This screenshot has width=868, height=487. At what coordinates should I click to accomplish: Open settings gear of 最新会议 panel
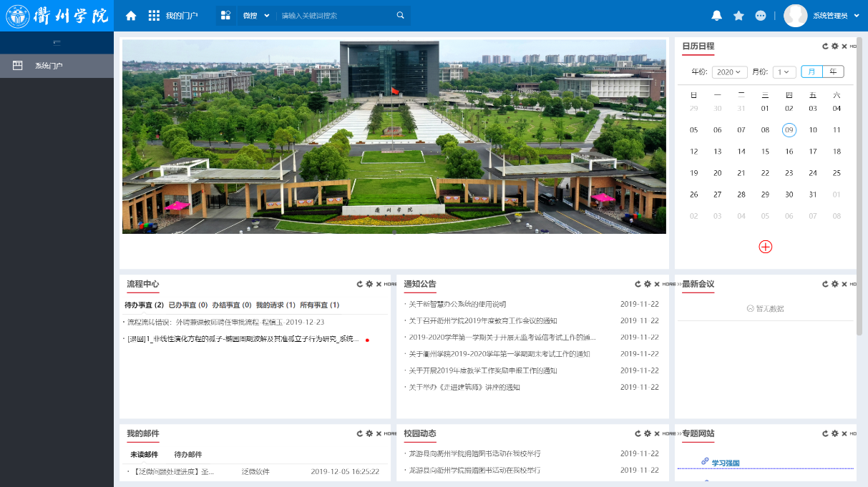pyautogui.click(x=834, y=284)
